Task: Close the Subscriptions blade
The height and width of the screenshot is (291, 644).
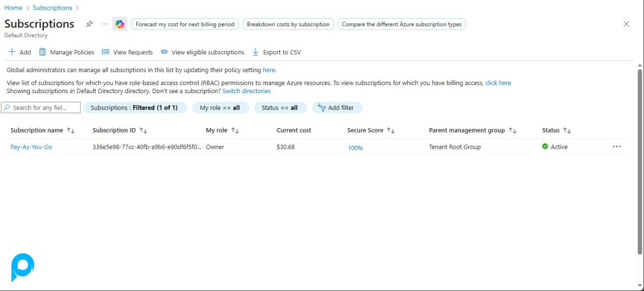Action: [x=626, y=24]
